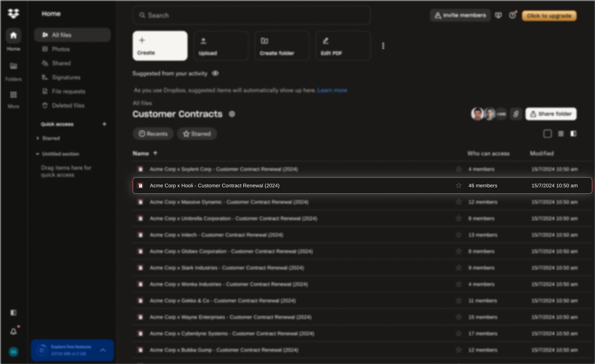Open the Acme Corp x Hooli contract file
Screen dimensions: 595x364
[x=215, y=186]
